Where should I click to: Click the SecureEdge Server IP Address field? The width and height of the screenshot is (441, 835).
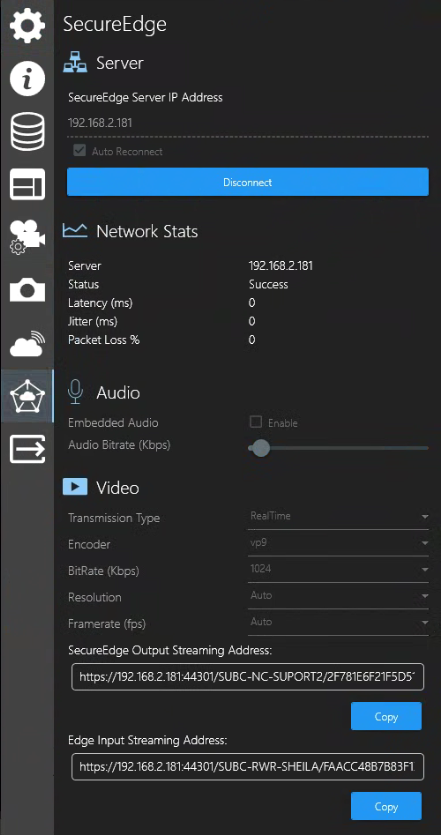pyautogui.click(x=248, y=123)
